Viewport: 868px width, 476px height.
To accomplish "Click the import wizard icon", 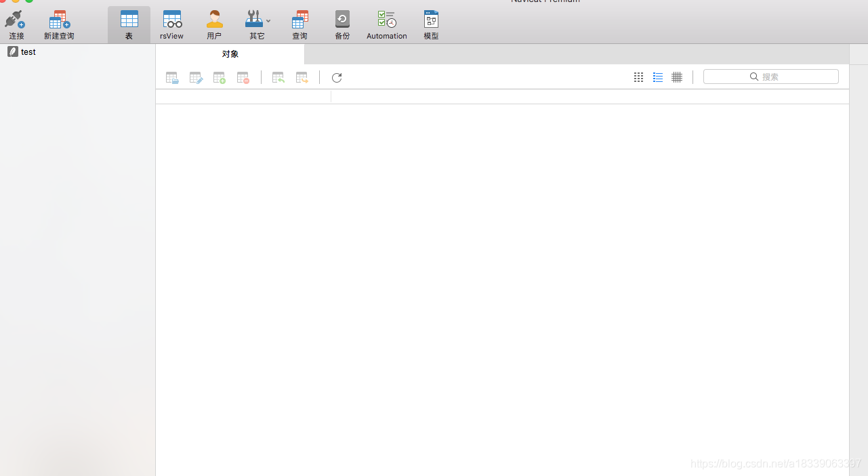I will (x=278, y=78).
